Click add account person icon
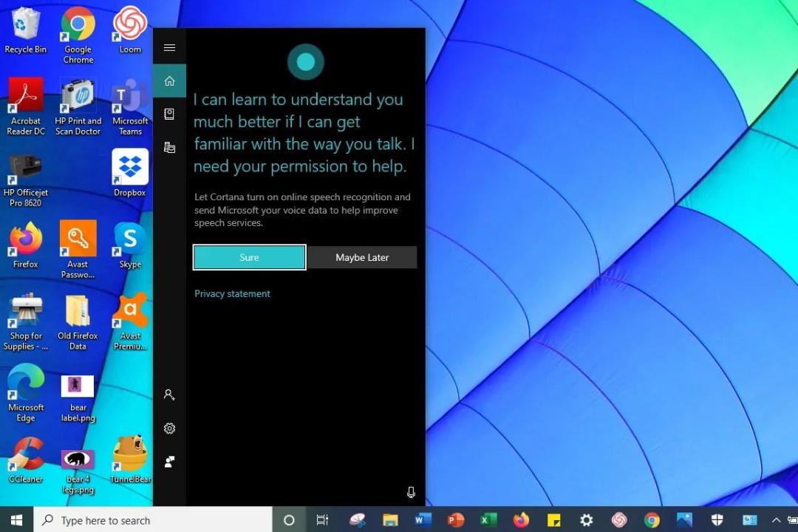 coord(169,395)
